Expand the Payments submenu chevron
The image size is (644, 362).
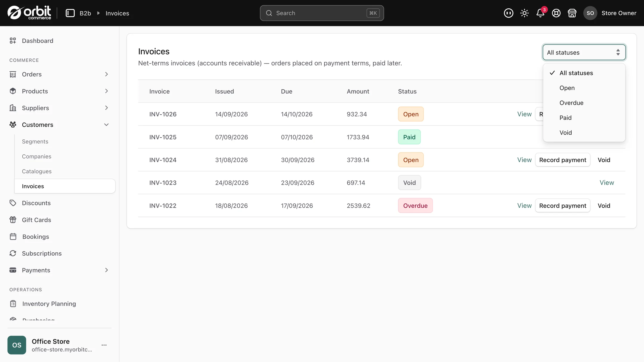(106, 270)
